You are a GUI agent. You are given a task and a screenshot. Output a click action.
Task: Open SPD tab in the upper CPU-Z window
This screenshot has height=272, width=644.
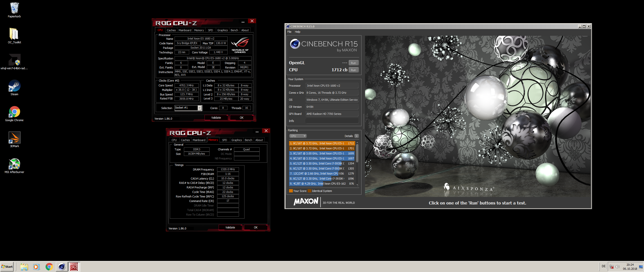point(211,30)
